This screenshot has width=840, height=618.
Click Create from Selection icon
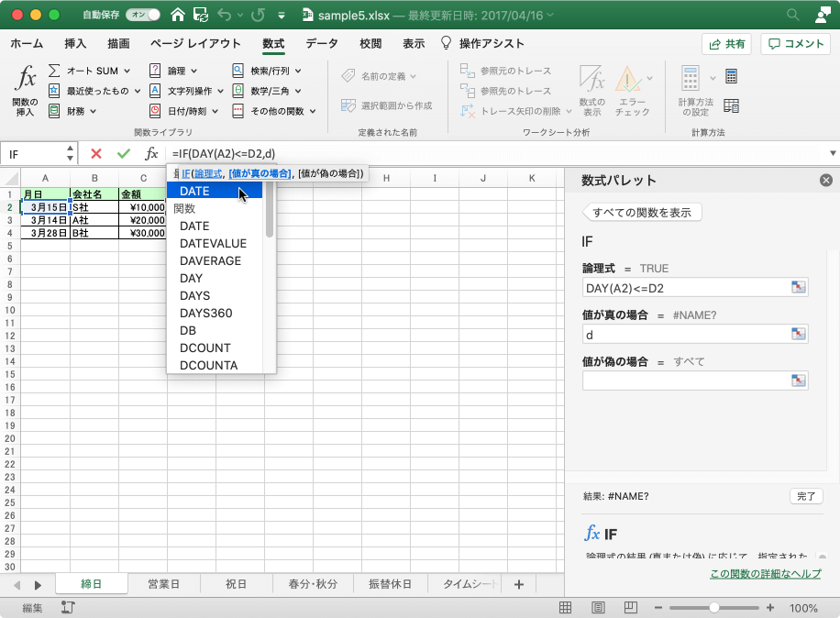pyautogui.click(x=348, y=105)
